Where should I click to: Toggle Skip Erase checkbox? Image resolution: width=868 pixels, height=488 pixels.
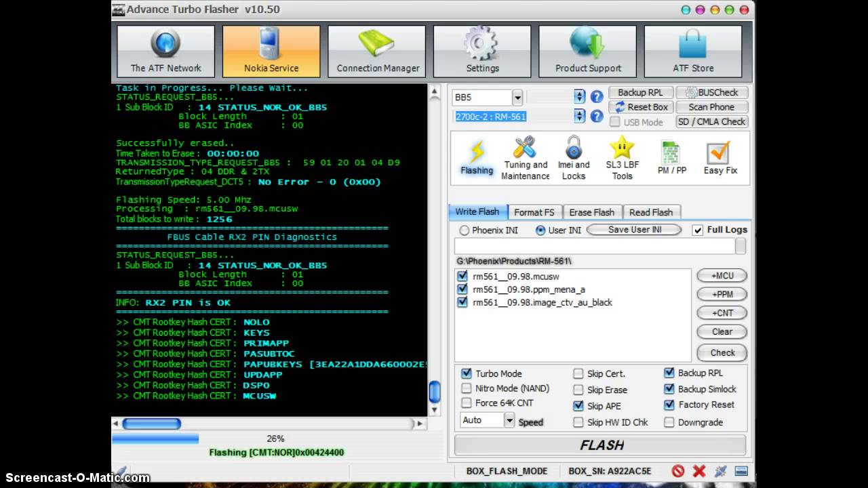pyautogui.click(x=578, y=390)
